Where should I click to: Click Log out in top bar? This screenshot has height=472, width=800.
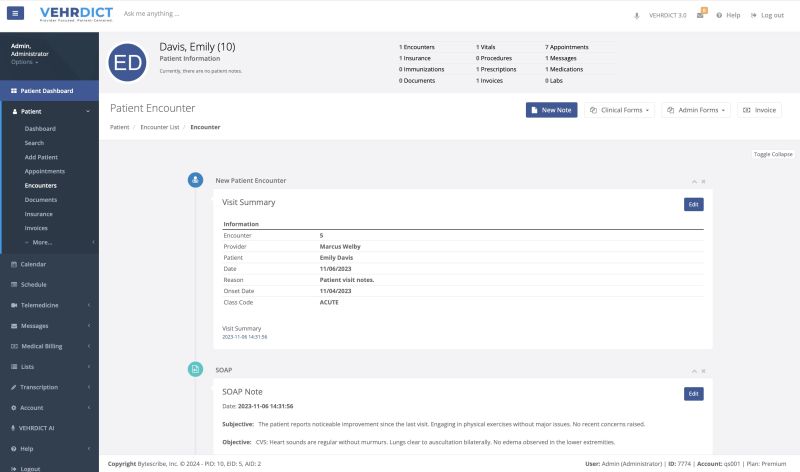point(767,15)
